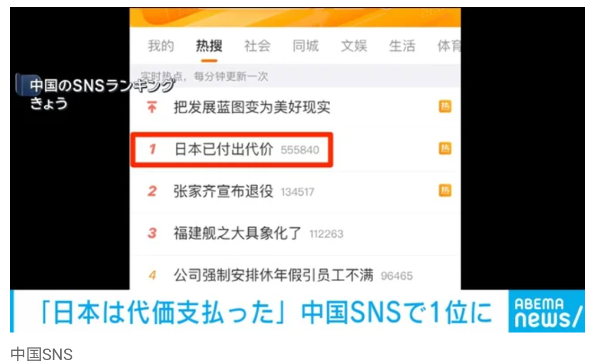Click the pinned red up-arrow icon
596x364 pixels.
pos(152,107)
